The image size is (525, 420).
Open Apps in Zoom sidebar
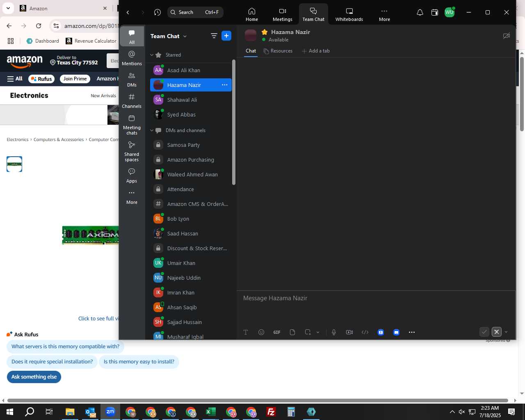[x=132, y=175]
